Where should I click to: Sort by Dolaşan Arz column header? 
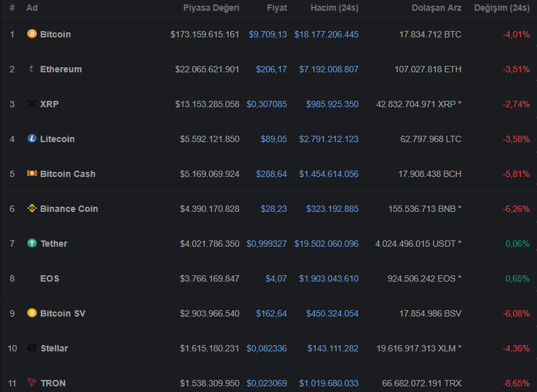coord(437,8)
